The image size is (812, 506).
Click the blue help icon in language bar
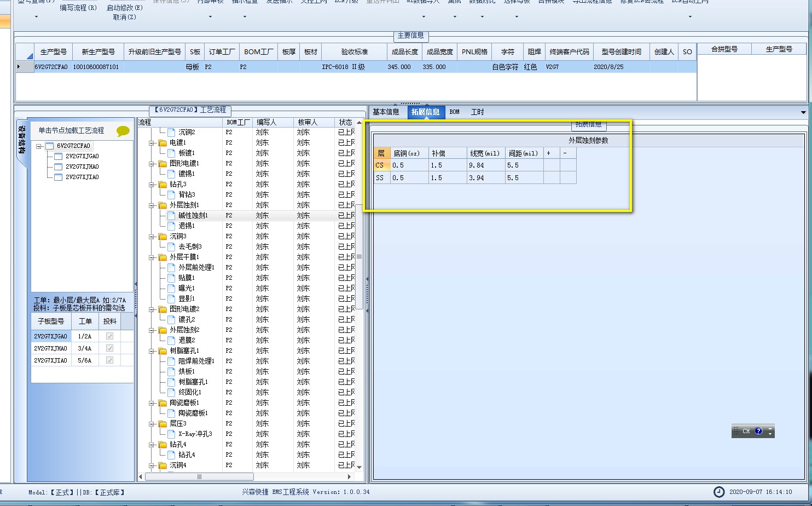click(758, 431)
